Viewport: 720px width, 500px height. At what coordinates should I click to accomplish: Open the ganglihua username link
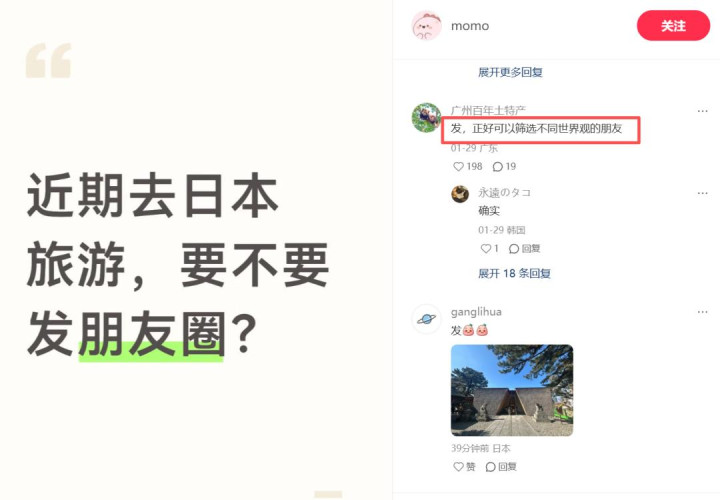(x=476, y=312)
